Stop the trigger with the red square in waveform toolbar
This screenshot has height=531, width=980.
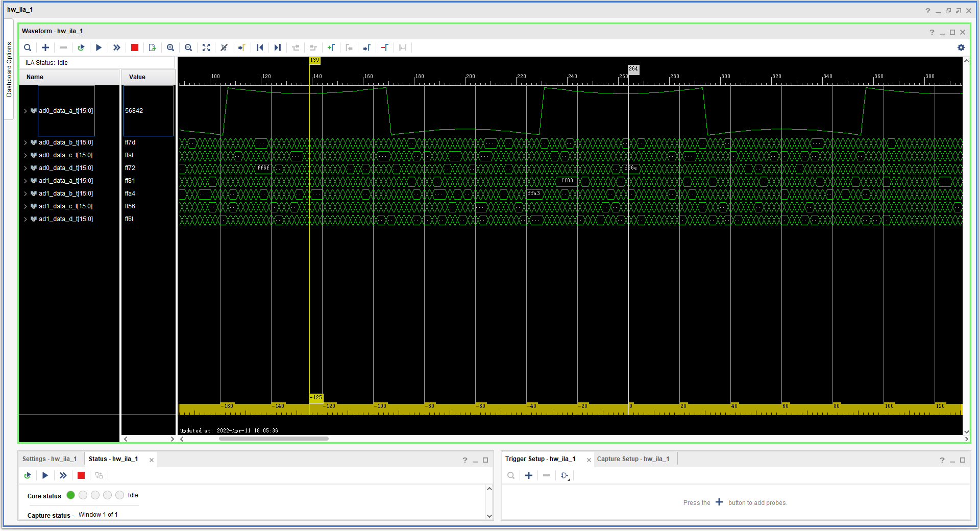pos(135,47)
